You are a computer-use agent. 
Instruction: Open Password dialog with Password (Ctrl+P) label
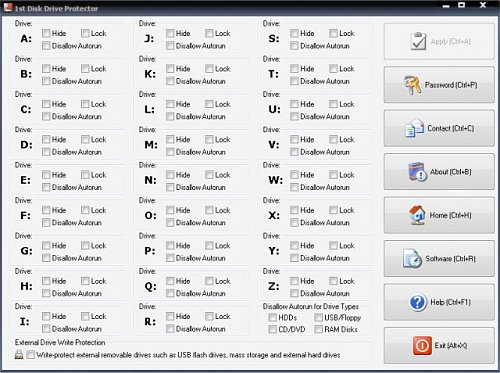click(x=451, y=85)
